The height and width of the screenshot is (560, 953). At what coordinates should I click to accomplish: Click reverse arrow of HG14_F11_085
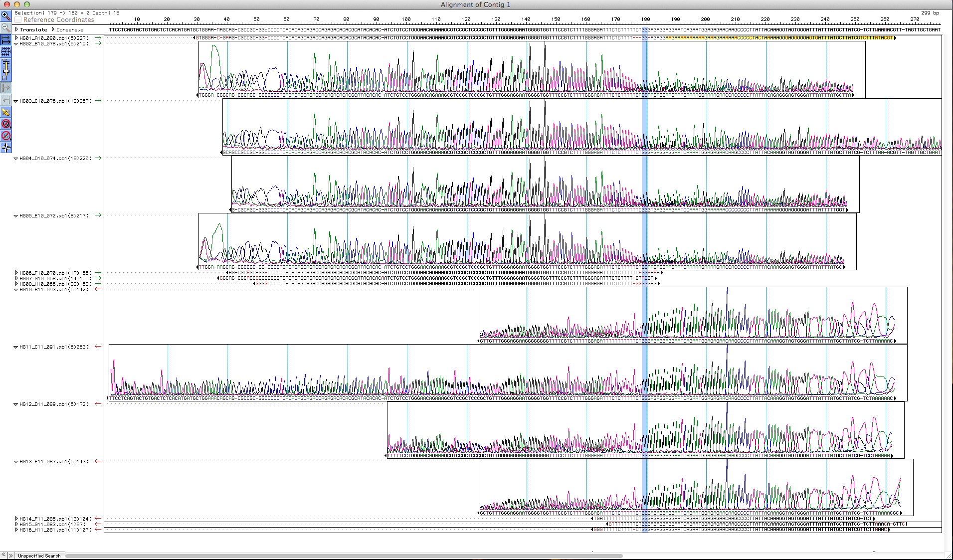pos(98,519)
